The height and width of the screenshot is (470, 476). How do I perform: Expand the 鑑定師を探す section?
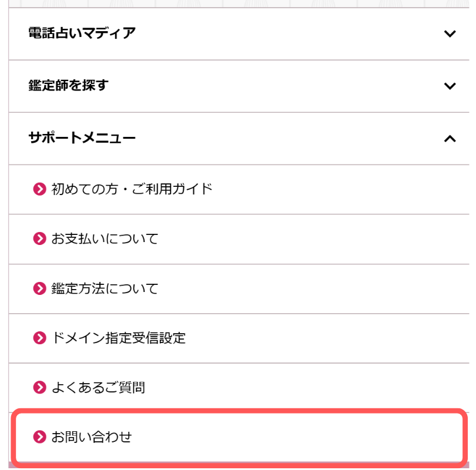[x=450, y=86]
